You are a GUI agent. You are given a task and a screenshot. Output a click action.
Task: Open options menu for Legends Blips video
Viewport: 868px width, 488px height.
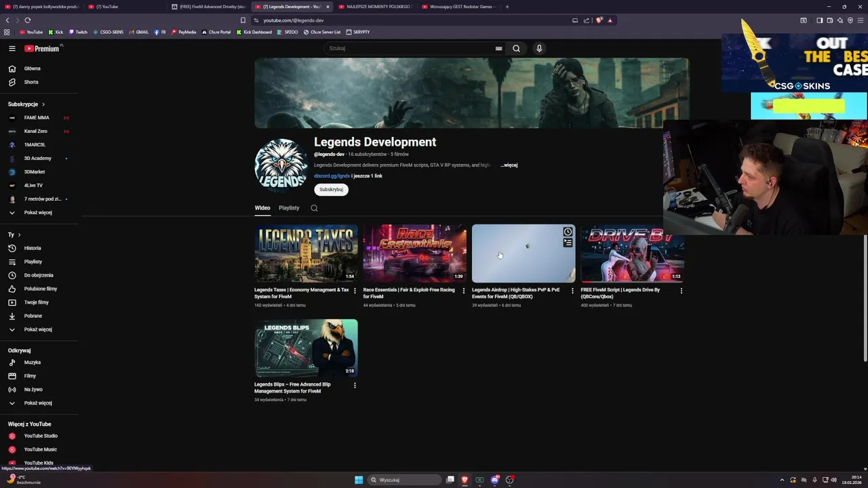(x=355, y=386)
